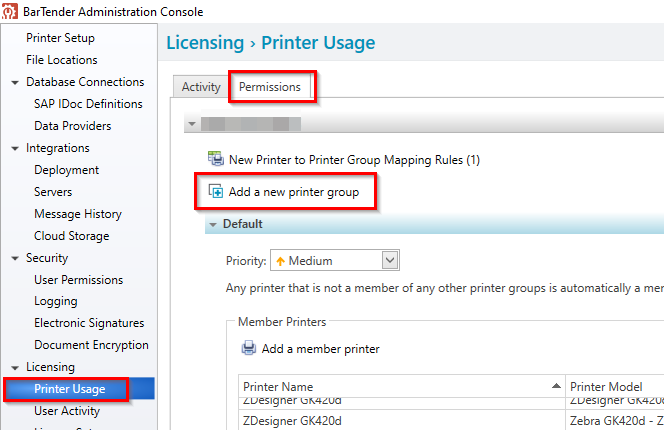Open Data Providers page

(72, 126)
